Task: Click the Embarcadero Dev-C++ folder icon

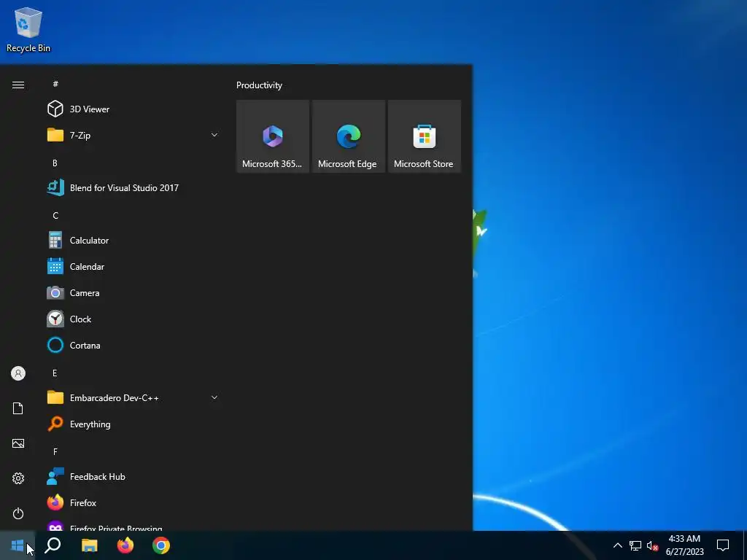Action: [x=55, y=397]
